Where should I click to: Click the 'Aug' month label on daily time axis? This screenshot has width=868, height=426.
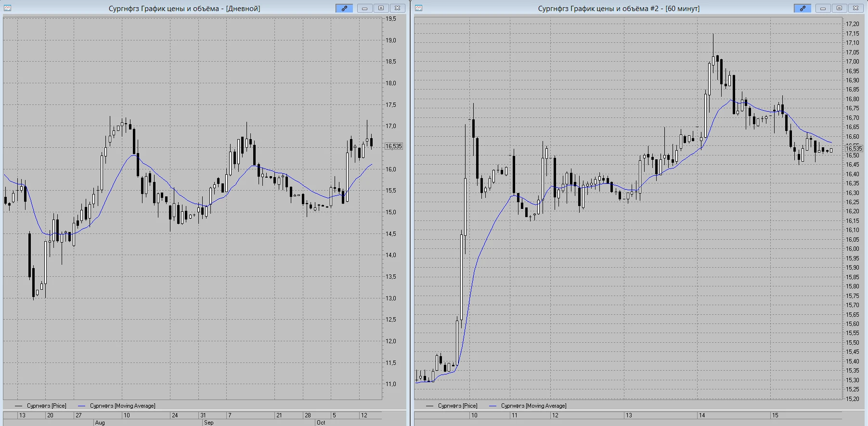pyautogui.click(x=100, y=423)
